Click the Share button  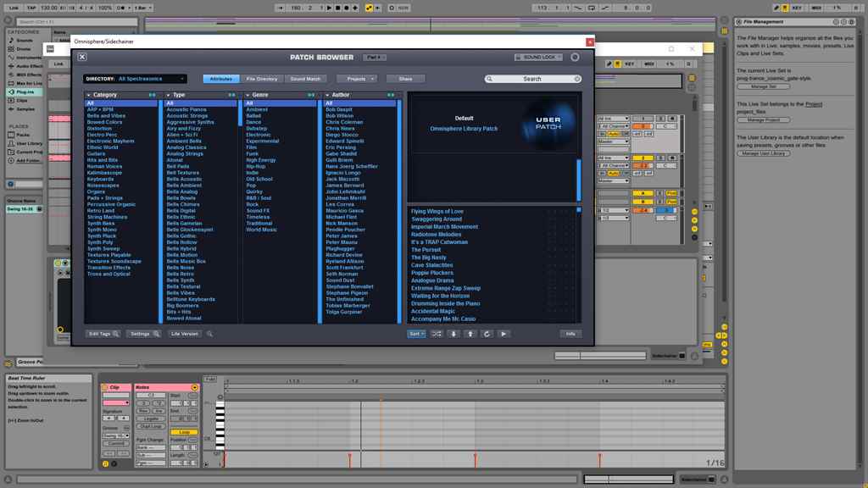point(405,79)
